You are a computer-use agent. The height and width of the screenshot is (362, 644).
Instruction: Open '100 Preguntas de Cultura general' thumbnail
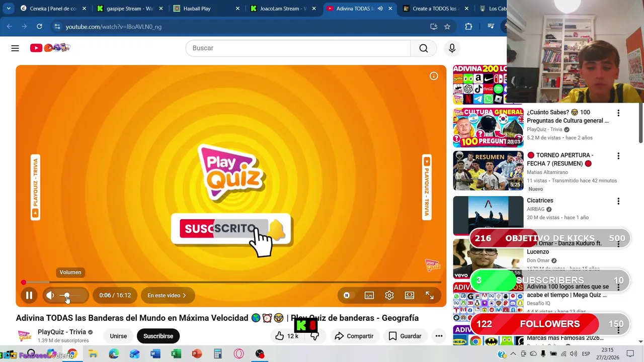(x=488, y=128)
